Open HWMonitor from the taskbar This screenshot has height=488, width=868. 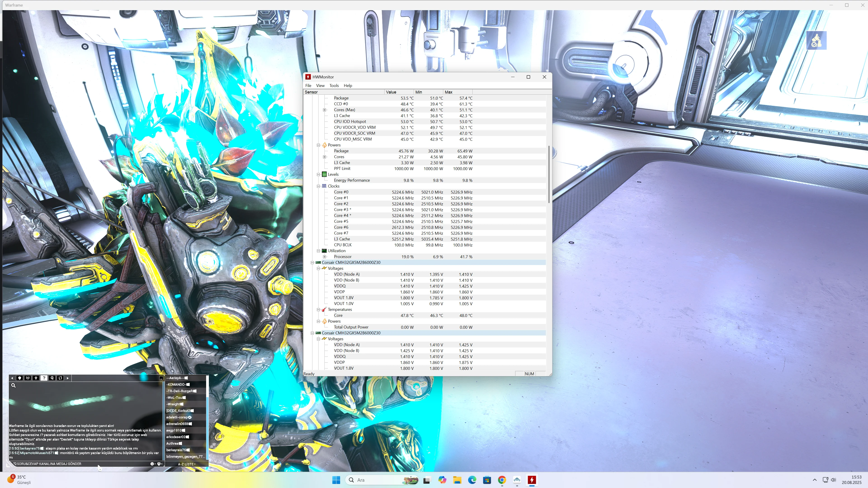pos(532,480)
